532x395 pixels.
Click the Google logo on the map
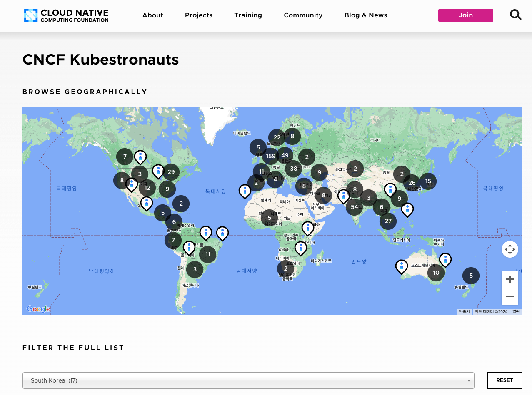(38, 309)
